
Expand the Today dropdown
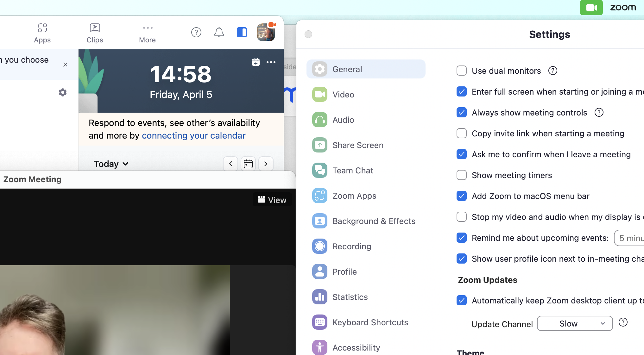[111, 164]
